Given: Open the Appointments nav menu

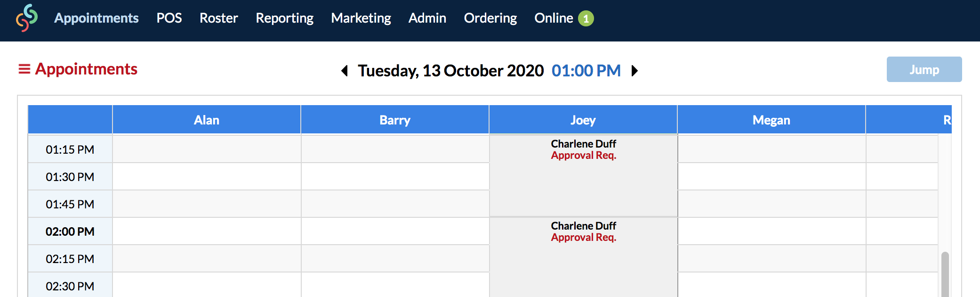Looking at the screenshot, I should pos(96,18).
